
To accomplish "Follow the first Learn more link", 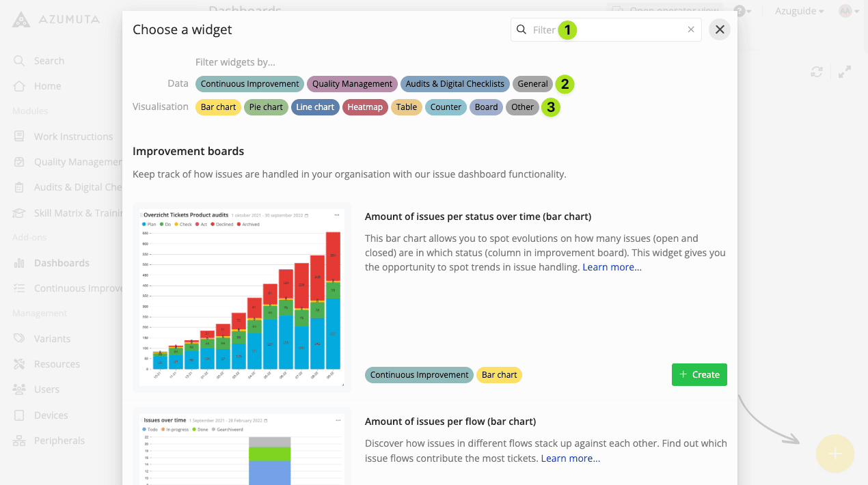I will [612, 267].
